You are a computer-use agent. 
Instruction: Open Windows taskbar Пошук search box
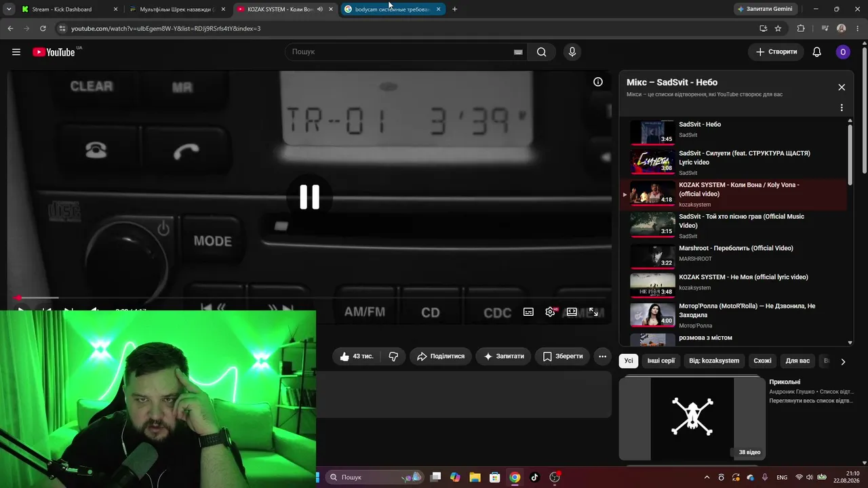tap(374, 477)
